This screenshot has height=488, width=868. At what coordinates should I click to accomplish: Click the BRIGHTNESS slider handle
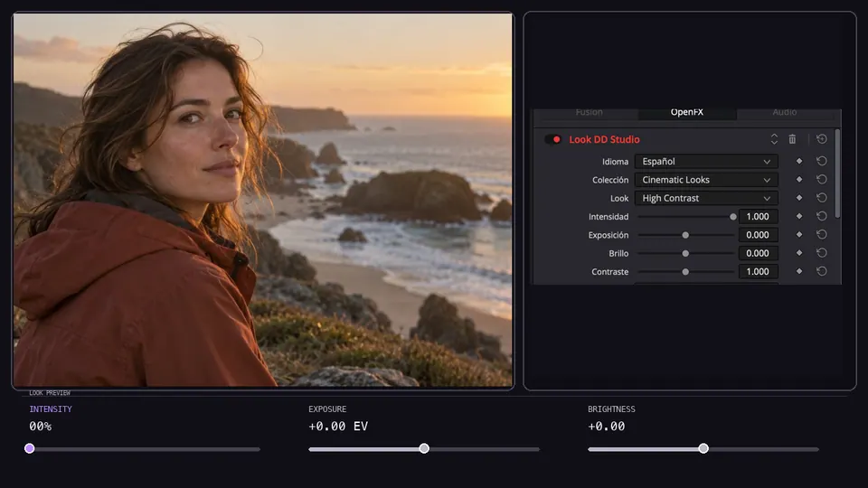click(x=703, y=449)
